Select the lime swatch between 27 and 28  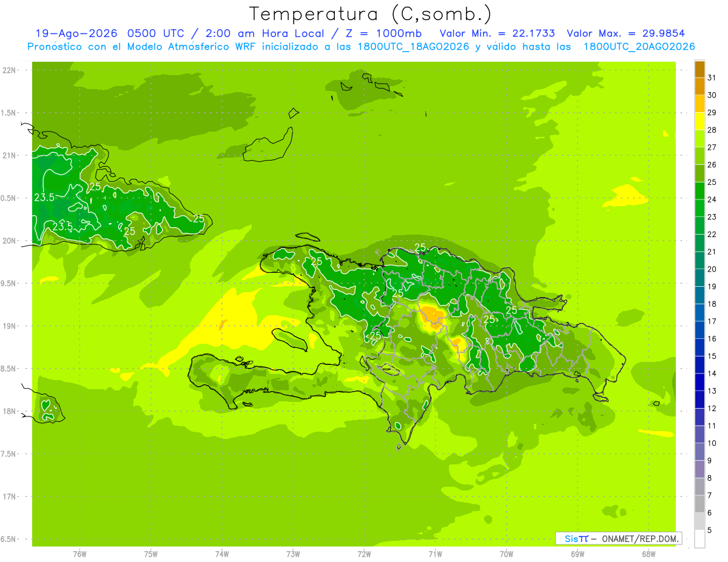pos(699,139)
